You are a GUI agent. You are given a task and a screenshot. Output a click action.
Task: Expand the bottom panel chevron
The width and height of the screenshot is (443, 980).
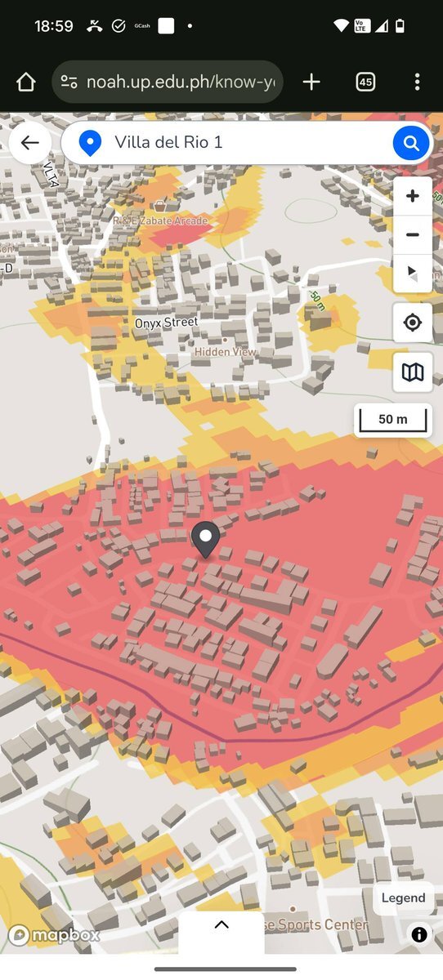coord(221,925)
